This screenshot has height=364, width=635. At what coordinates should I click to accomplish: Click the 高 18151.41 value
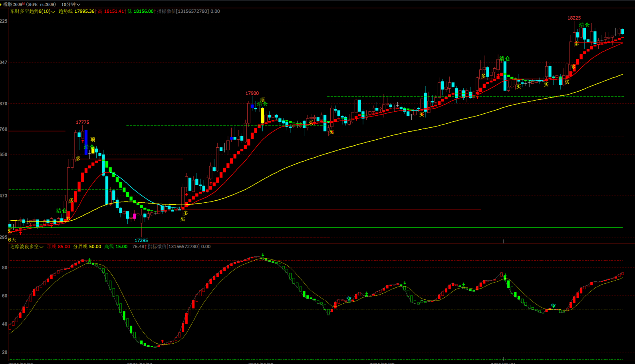coord(111,11)
